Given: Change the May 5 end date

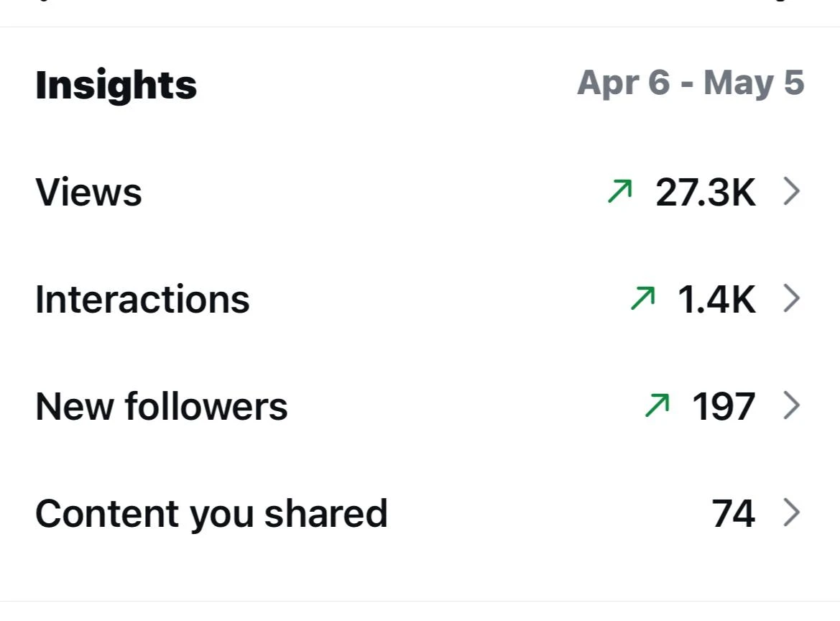Looking at the screenshot, I should point(754,83).
